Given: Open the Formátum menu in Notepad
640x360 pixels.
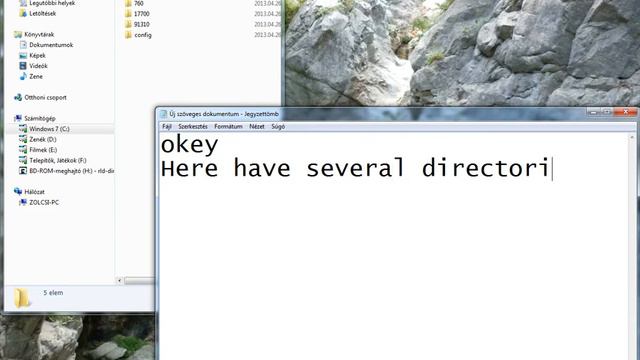Looking at the screenshot, I should (228, 127).
